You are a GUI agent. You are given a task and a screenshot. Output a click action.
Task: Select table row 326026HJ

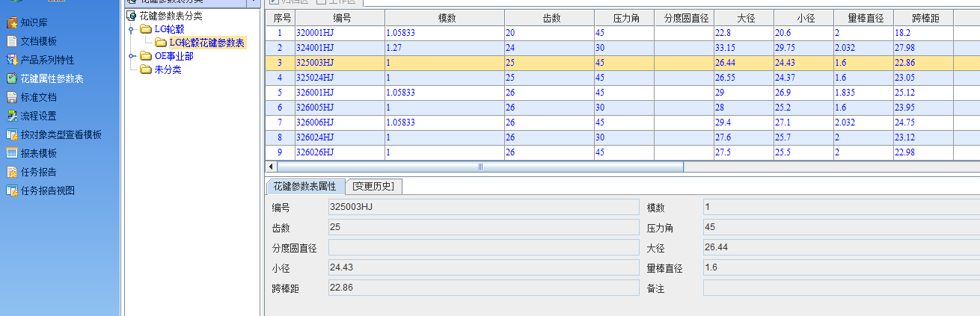[x=622, y=152]
